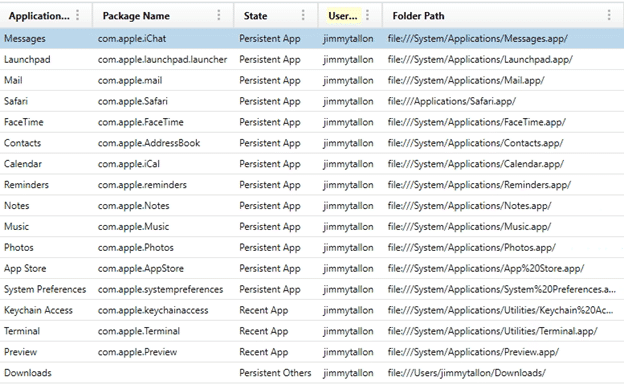Select the Keychain Access application cell
Image resolution: width=624 pixels, height=385 pixels.
(38, 310)
